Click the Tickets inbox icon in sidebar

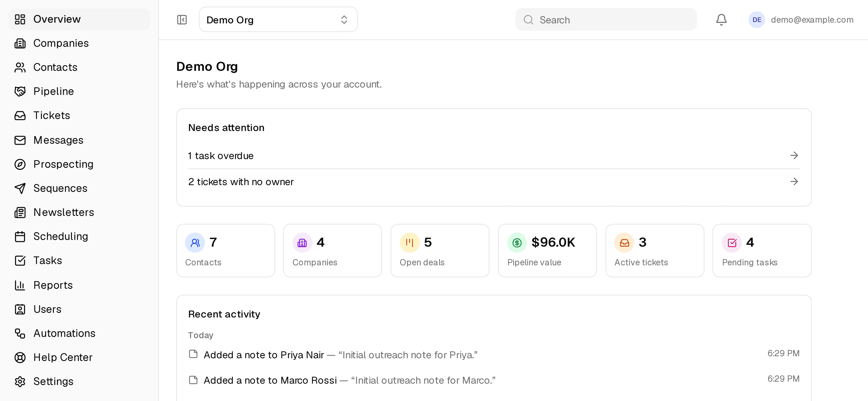click(20, 116)
